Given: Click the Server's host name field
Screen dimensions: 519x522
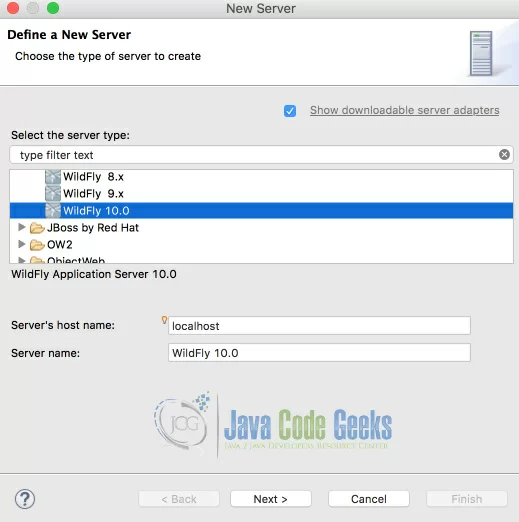Looking at the screenshot, I should coord(319,326).
